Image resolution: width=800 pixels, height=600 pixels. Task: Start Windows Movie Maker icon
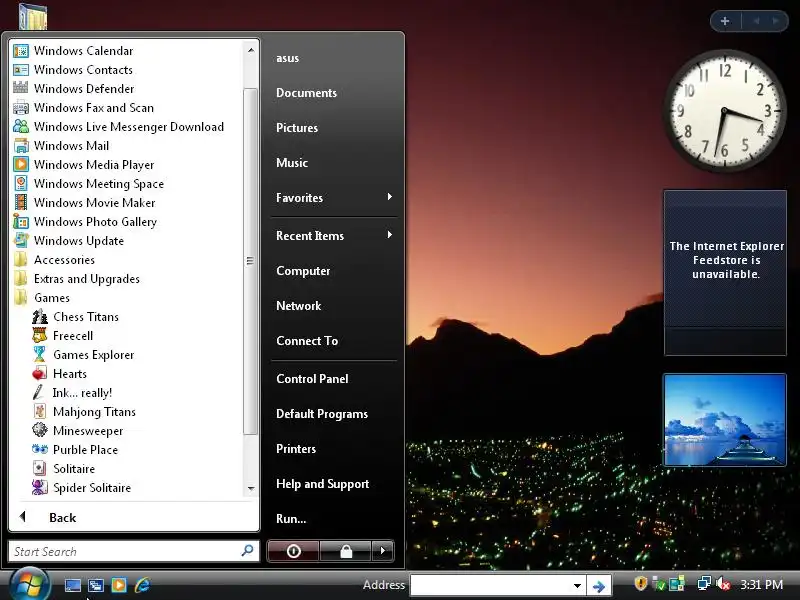click(21, 203)
